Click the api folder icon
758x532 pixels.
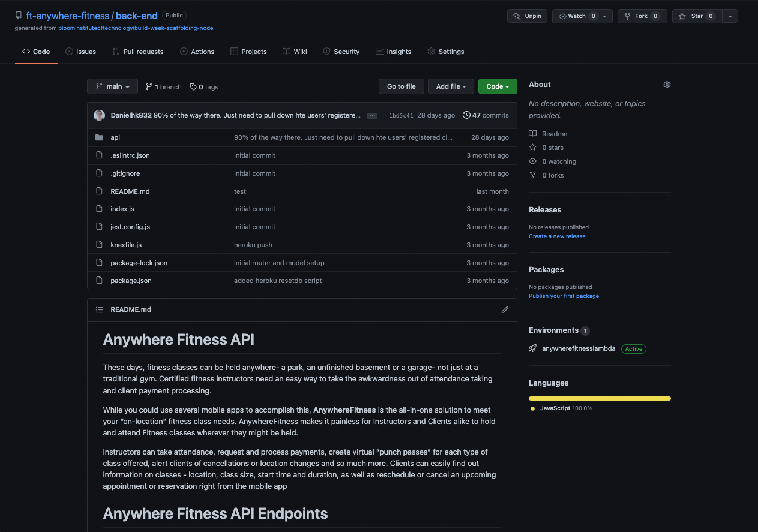99,137
